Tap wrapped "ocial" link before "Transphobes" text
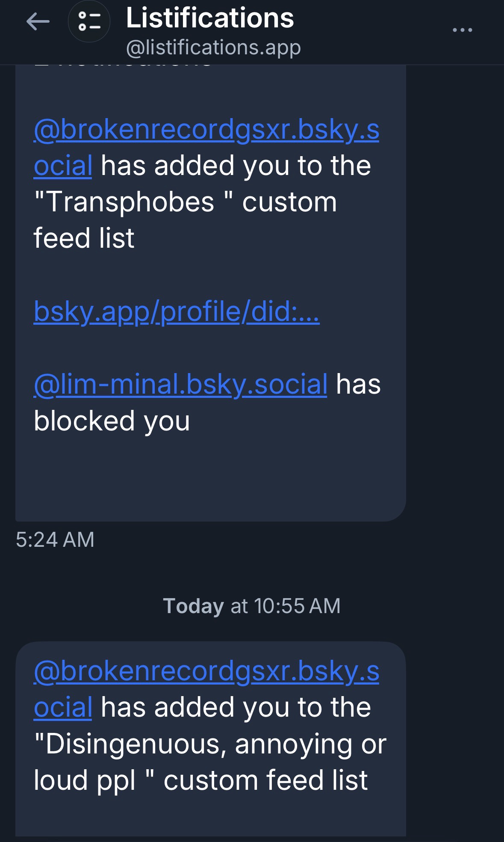This screenshot has width=504, height=842. point(63,166)
